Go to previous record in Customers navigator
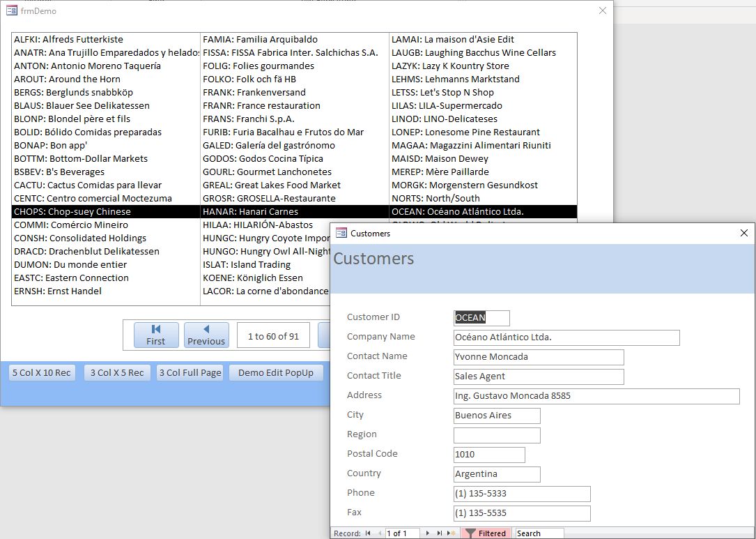The image size is (756, 539). (x=380, y=533)
